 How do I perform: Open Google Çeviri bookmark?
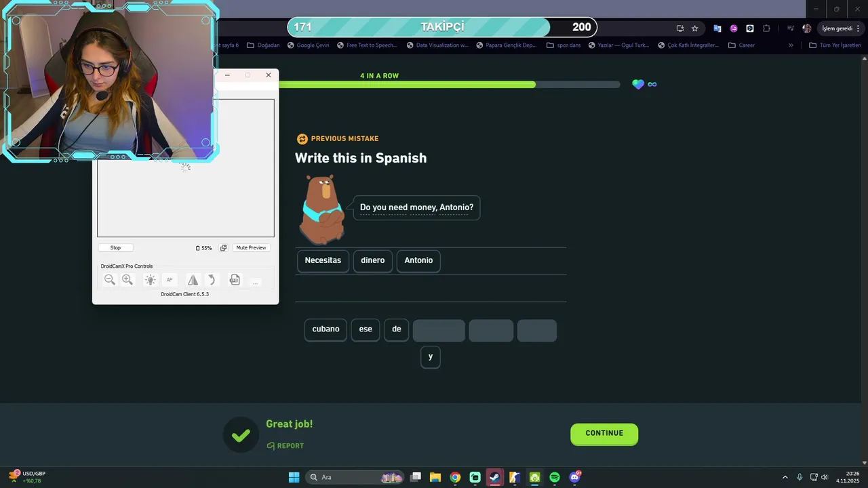click(308, 45)
